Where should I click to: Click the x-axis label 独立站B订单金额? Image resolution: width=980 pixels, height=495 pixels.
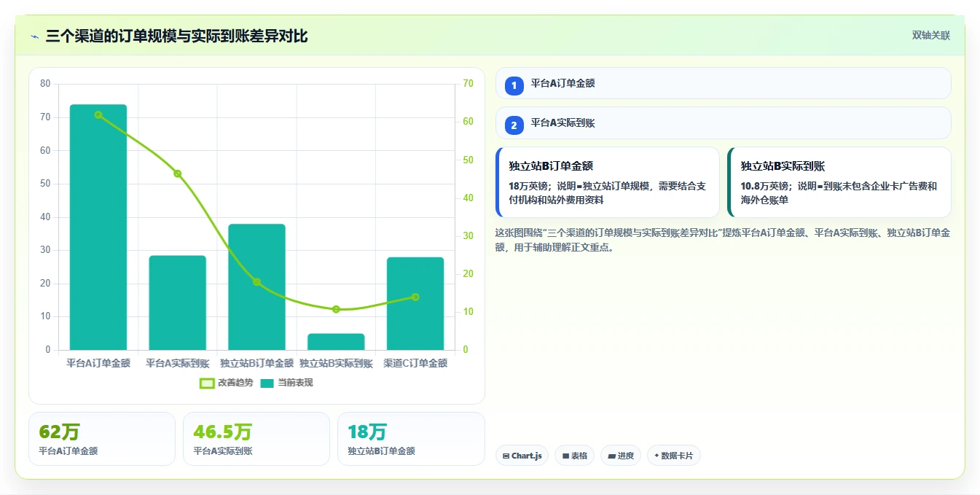click(256, 363)
